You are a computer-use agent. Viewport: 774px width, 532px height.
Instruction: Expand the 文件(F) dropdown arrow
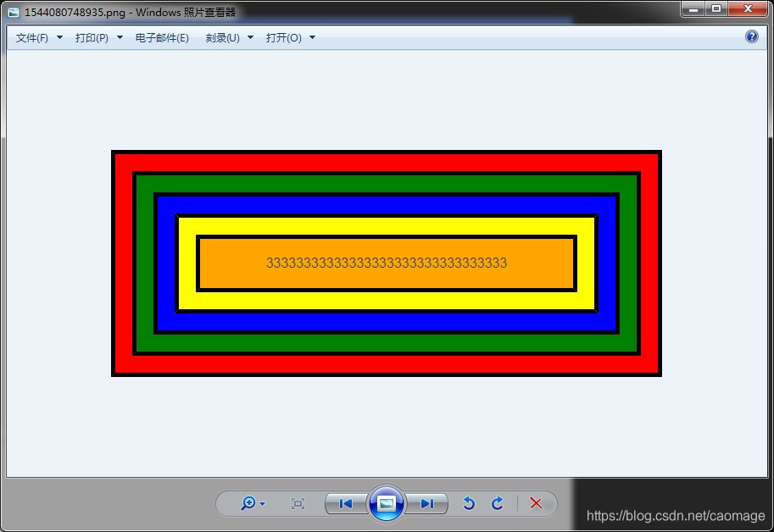click(x=59, y=37)
